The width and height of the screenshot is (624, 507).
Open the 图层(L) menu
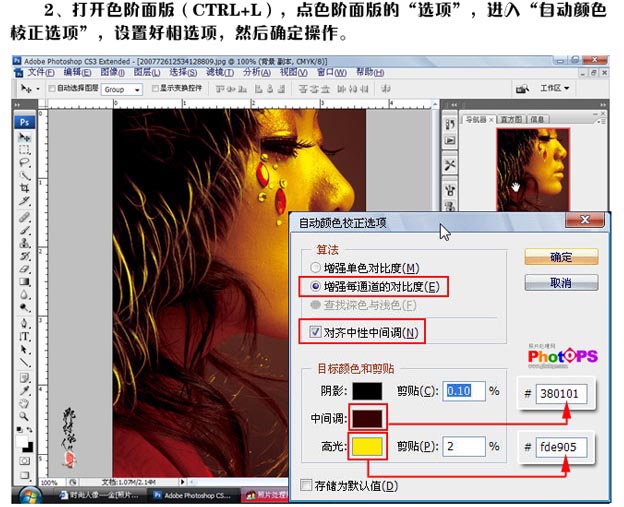coord(147,72)
